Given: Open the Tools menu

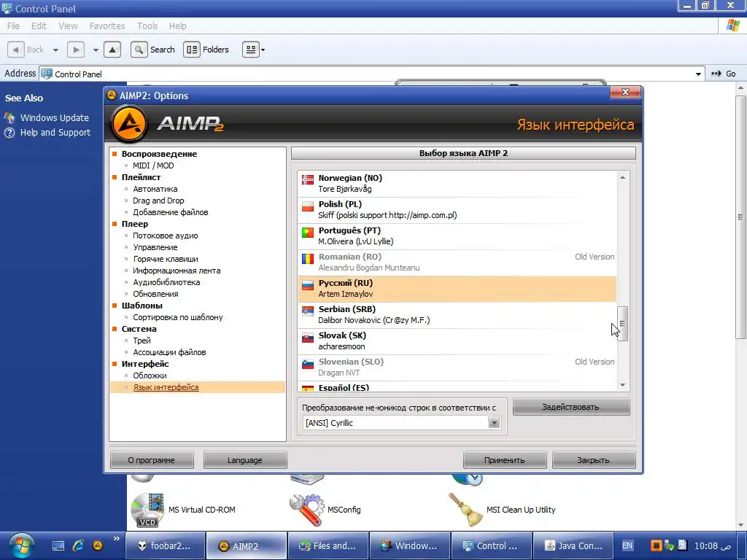Looking at the screenshot, I should pyautogui.click(x=147, y=26).
